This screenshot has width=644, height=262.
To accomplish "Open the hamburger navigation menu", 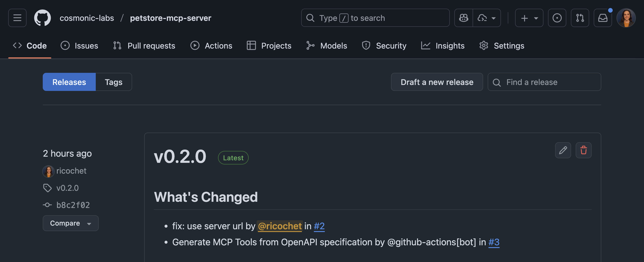I will tap(17, 18).
